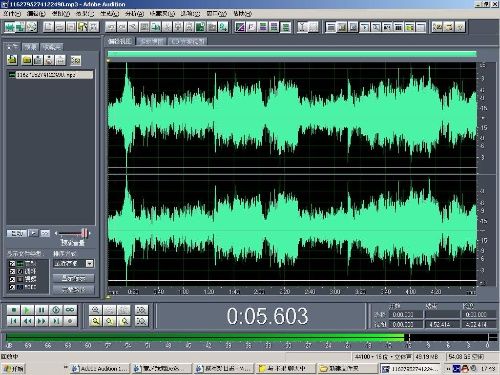Toggle the loop file type checkbox
This screenshot has width=500, height=375.
[12, 271]
